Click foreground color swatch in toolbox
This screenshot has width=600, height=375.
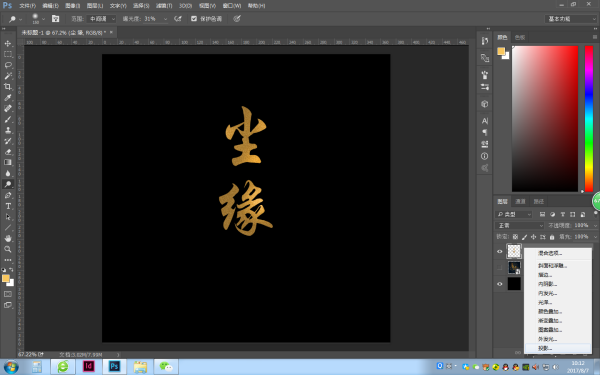pos(6,279)
